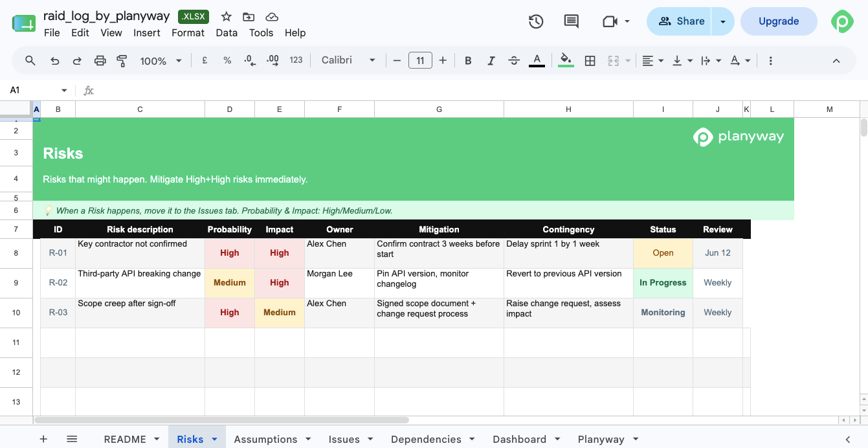
Task: Format as currency with pound icon
Action: 205,60
